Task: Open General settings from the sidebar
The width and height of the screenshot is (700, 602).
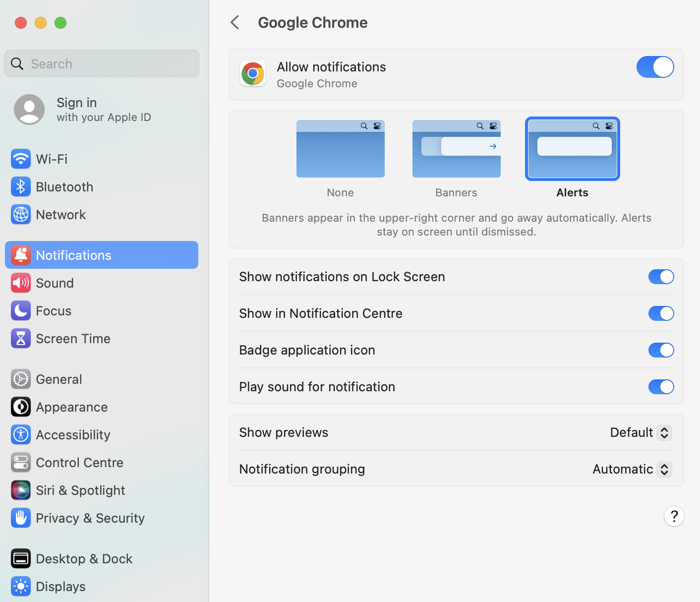Action: pyautogui.click(x=21, y=379)
